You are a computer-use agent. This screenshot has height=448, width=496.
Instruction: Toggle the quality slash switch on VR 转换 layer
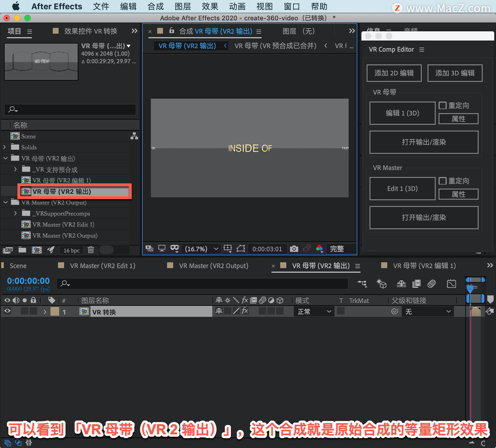click(x=236, y=311)
